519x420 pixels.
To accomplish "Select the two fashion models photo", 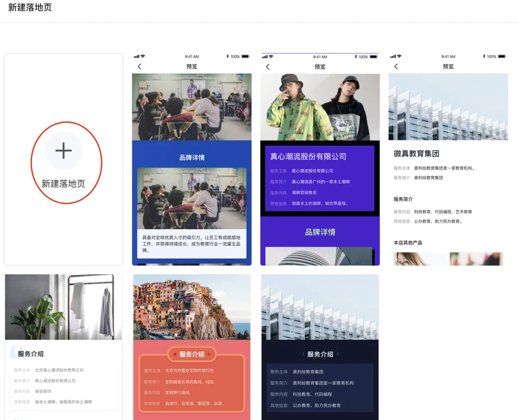I will tap(320, 107).
